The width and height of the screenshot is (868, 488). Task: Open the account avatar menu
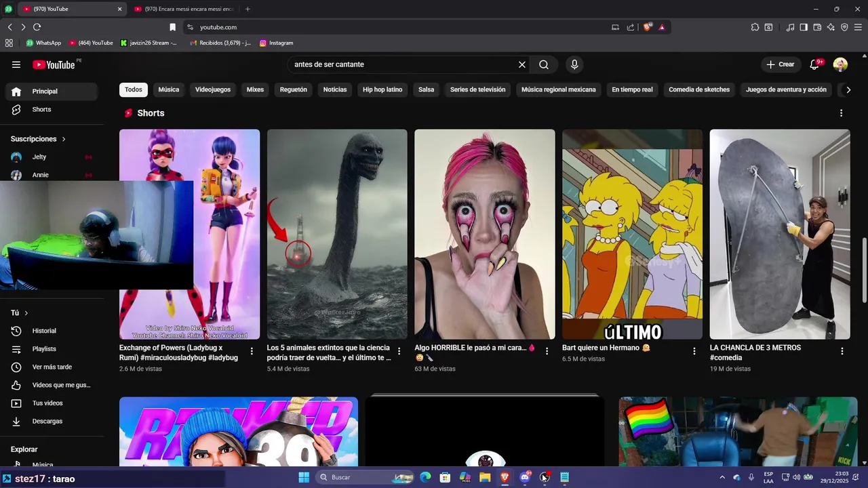tap(840, 64)
